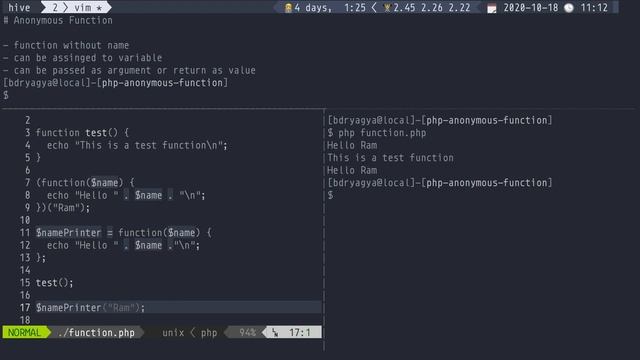Click the load average icon before 2.45
This screenshot has height=360, width=640.
(x=387, y=8)
